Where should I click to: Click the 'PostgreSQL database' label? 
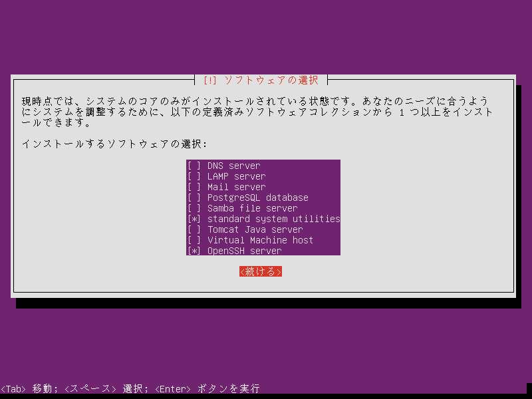(258, 198)
